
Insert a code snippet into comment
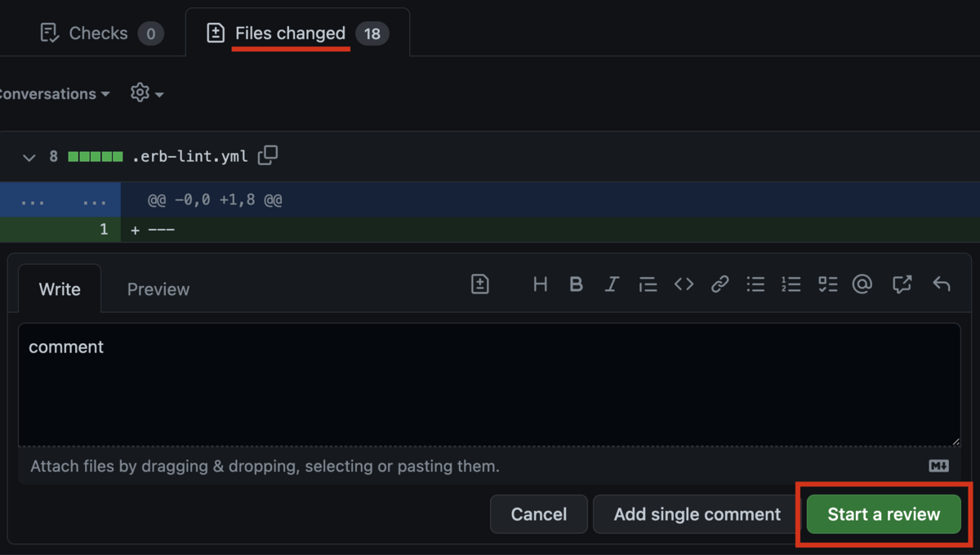[684, 284]
